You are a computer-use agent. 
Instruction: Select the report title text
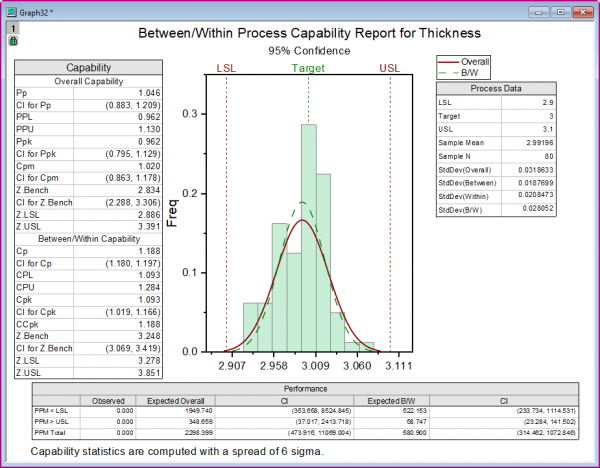[309, 33]
